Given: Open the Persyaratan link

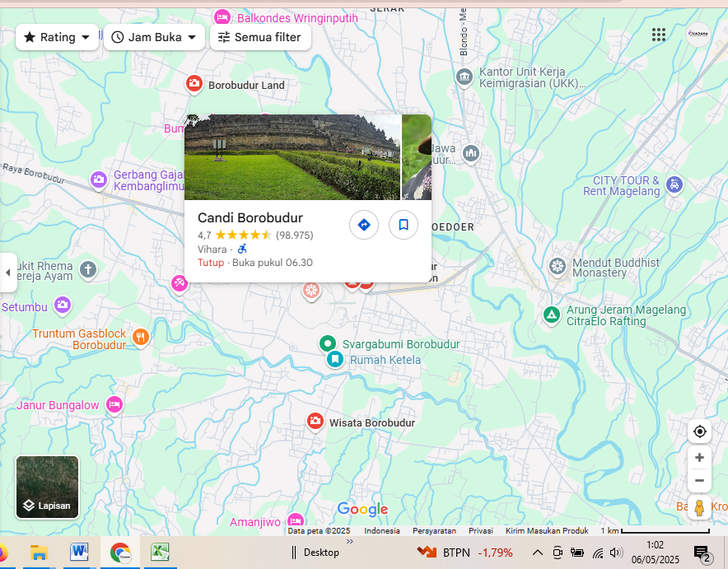Looking at the screenshot, I should [x=434, y=531].
